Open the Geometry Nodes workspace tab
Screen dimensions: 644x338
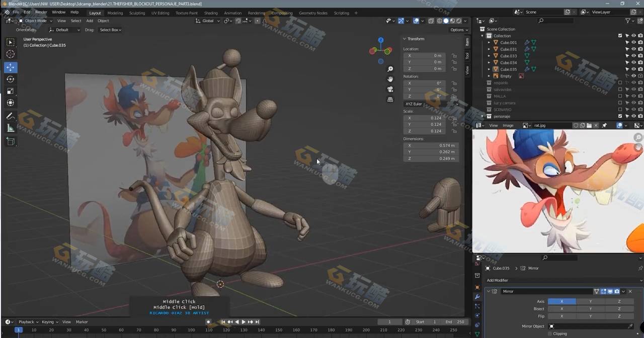point(313,13)
